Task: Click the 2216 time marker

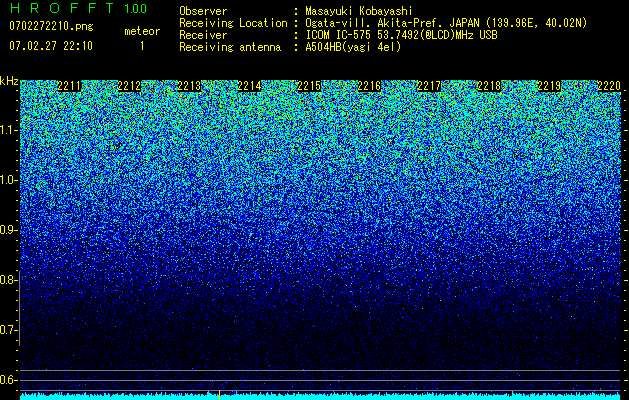Action: coord(369,86)
